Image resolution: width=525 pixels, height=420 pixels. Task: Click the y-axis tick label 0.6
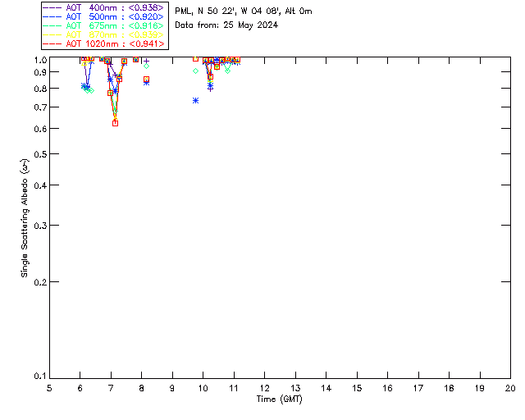tap(40, 129)
